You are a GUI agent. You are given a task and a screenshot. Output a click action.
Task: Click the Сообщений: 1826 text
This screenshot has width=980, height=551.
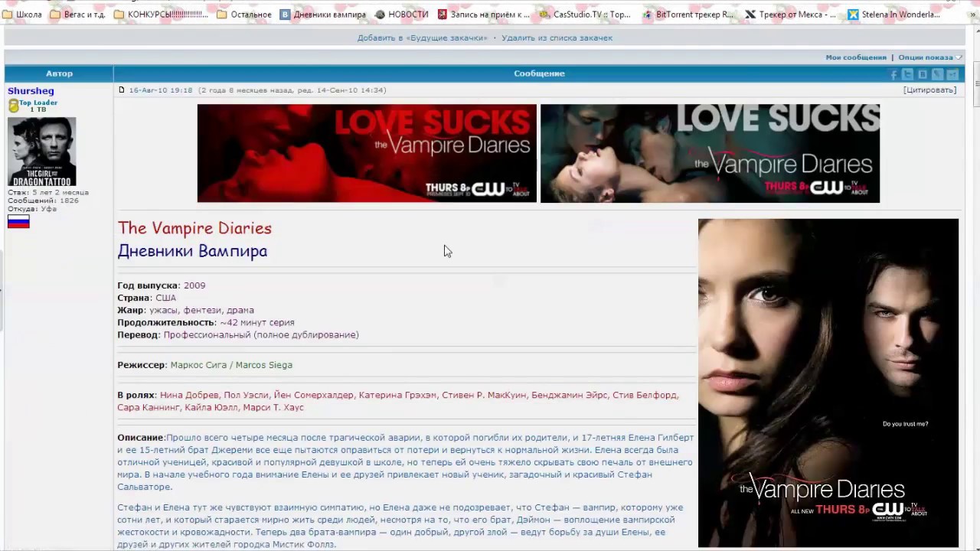43,201
